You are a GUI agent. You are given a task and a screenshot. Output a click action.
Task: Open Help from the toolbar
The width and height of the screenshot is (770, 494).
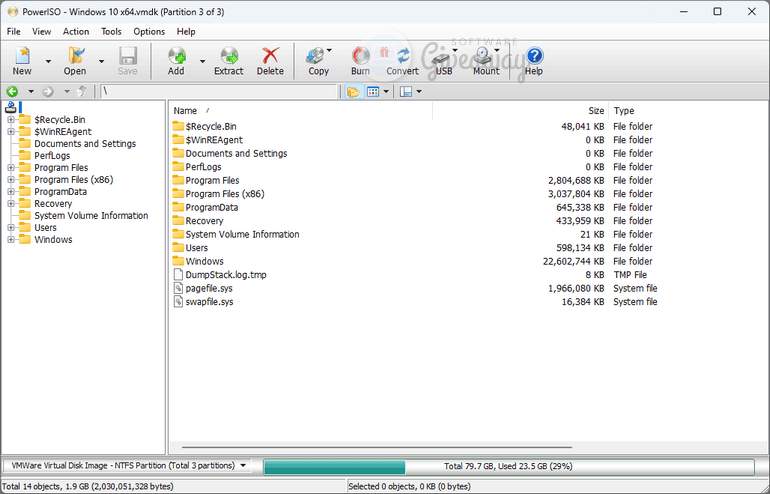[534, 57]
